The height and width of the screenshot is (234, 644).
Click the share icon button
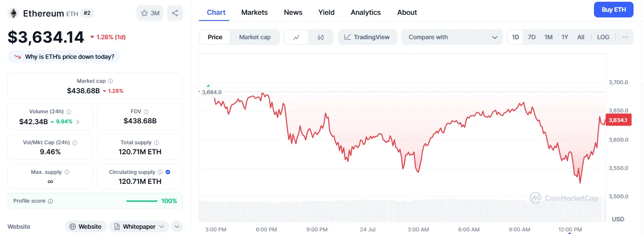click(174, 13)
